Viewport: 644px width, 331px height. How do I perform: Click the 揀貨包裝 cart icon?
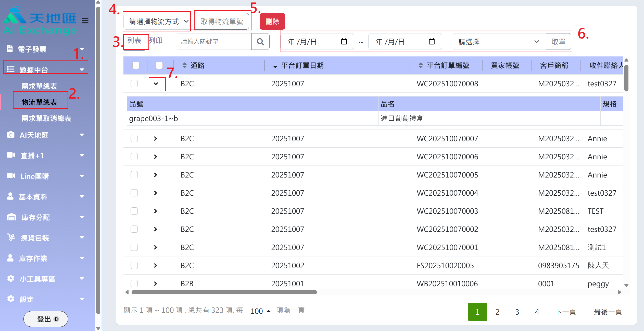coord(11,238)
